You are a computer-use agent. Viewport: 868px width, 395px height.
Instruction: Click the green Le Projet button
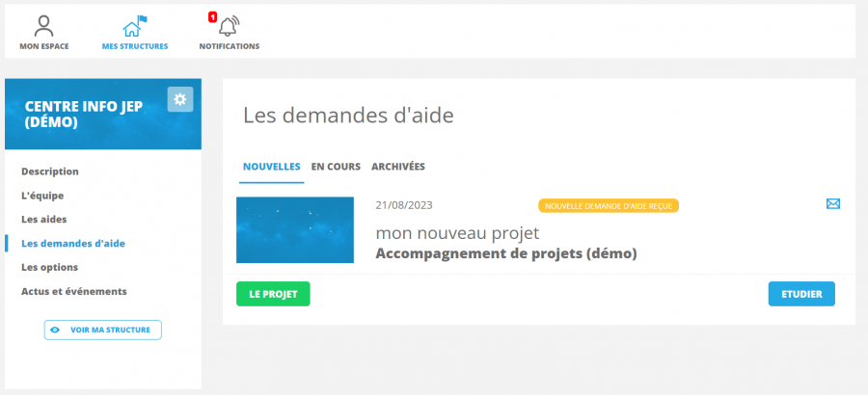pos(273,294)
